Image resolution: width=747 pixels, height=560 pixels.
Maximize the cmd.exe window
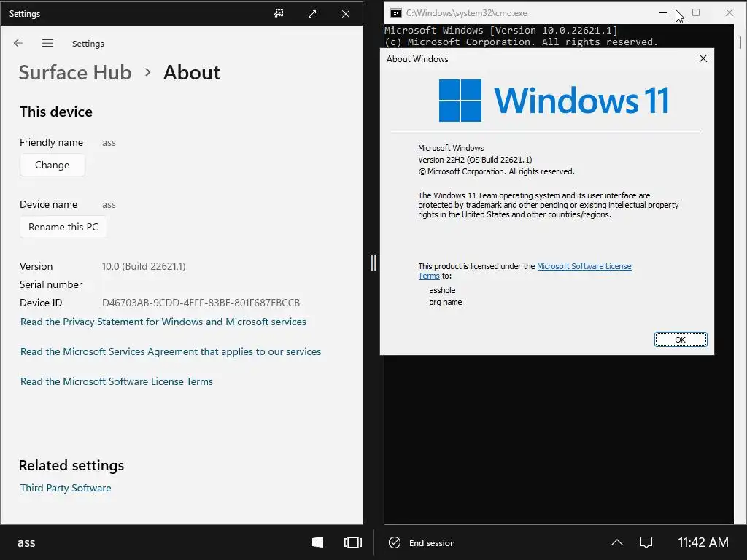(x=696, y=13)
